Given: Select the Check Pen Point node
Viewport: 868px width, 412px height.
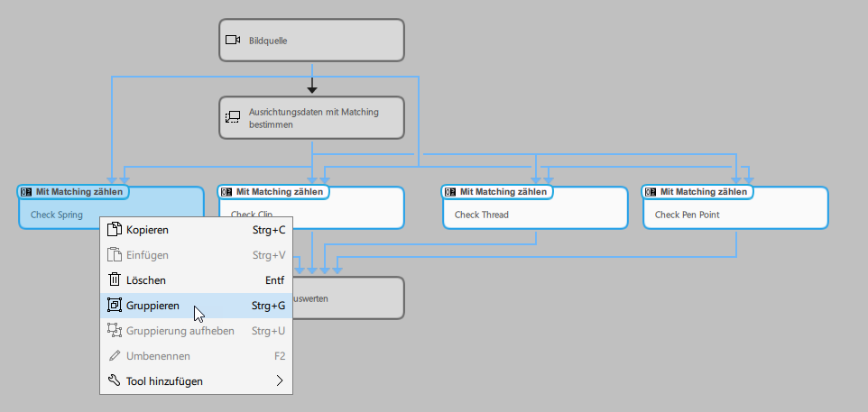Looking at the screenshot, I should tap(734, 215).
